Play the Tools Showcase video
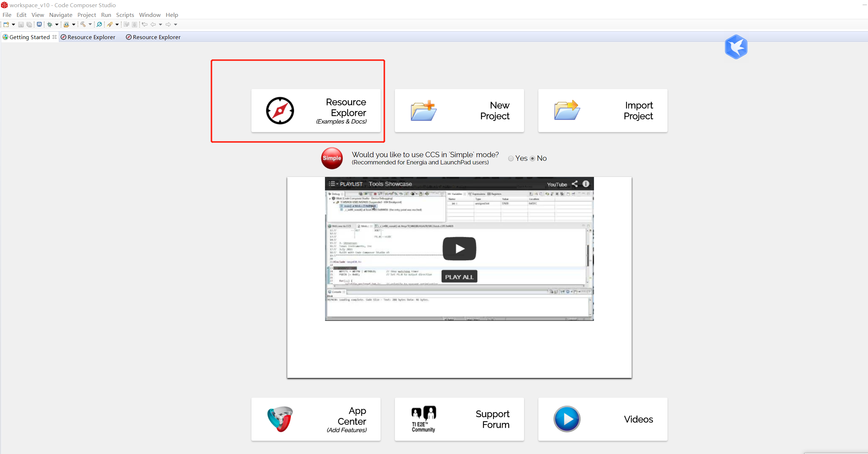The width and height of the screenshot is (868, 454). click(x=459, y=248)
